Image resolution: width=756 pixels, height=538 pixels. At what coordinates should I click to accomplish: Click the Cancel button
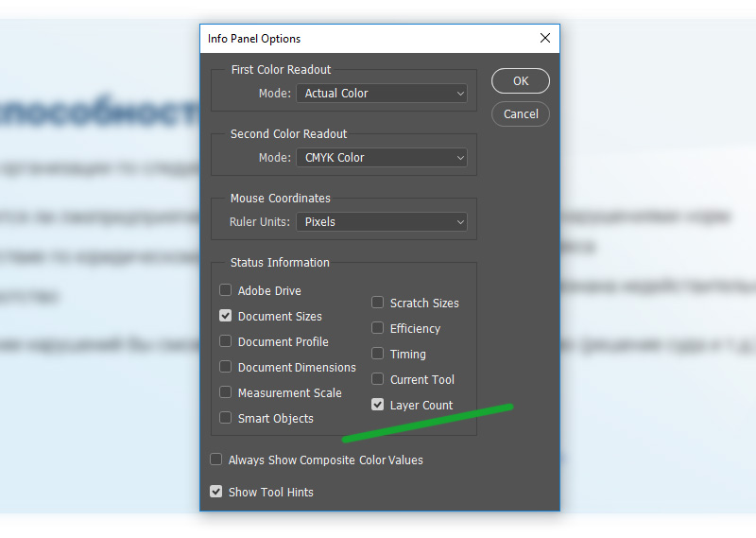521,113
